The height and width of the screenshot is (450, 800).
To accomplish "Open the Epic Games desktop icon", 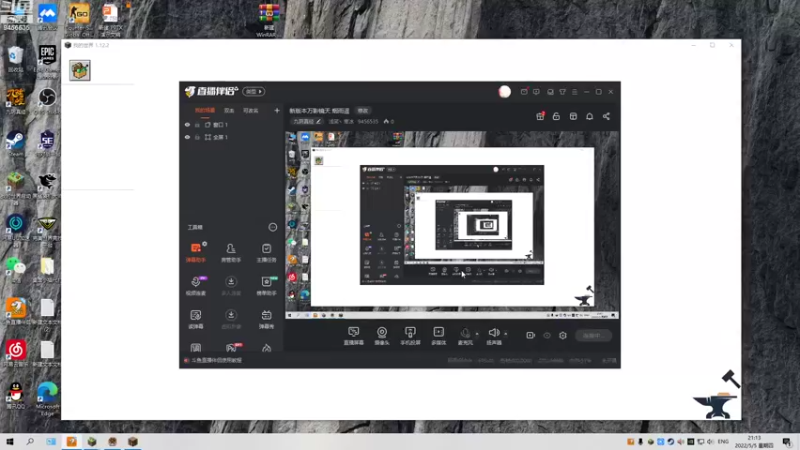I will pyautogui.click(x=47, y=55).
